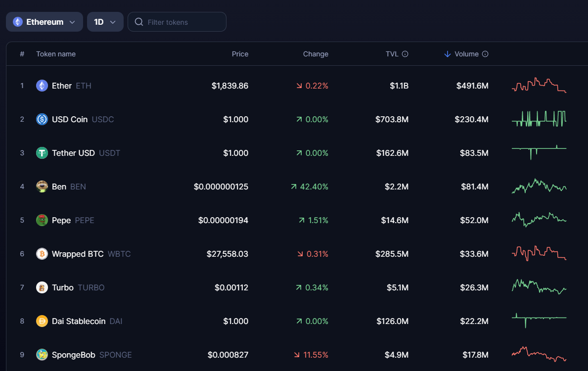Click the Wrapped BTC sparkline chart
This screenshot has height=371, width=588.
coord(539,253)
